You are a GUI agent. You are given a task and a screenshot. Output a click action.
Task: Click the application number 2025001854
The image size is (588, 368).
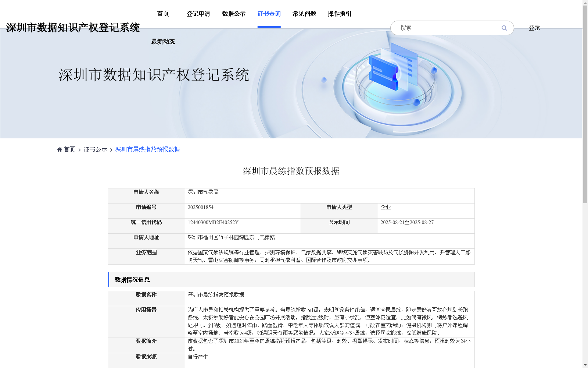(201, 207)
